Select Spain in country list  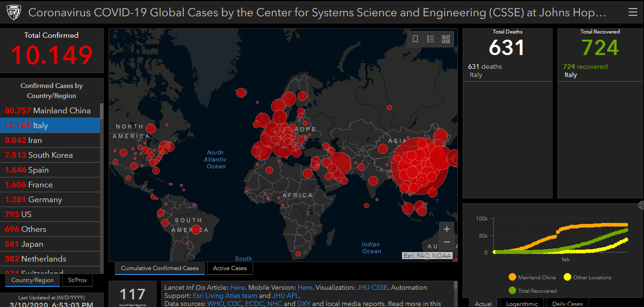pos(50,170)
